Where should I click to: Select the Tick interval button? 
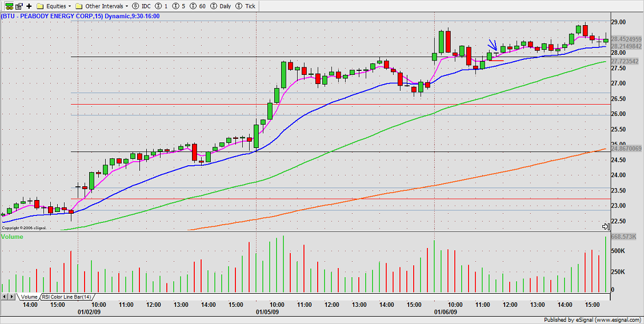(x=246, y=6)
